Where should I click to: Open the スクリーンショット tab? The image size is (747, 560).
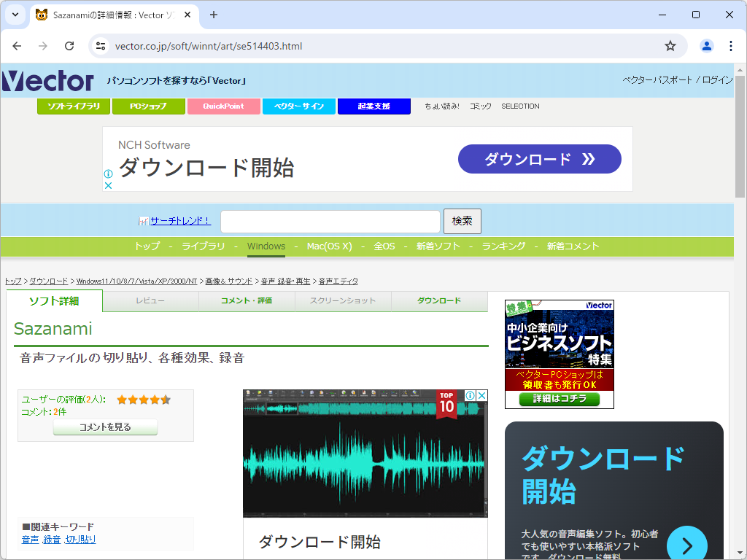pyautogui.click(x=343, y=300)
